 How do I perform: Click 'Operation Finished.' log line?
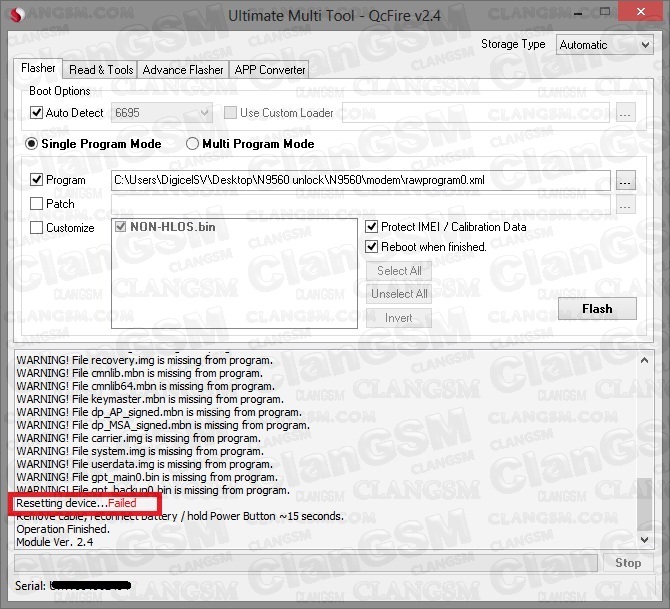pyautogui.click(x=63, y=529)
